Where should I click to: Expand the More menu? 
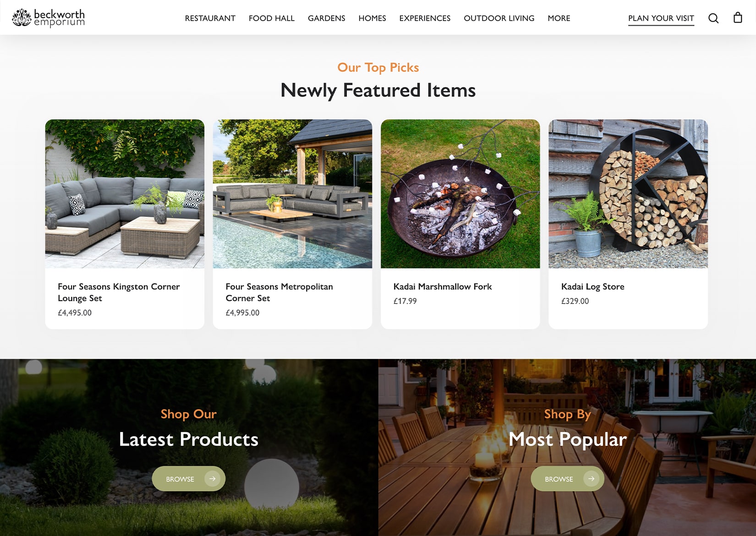click(559, 18)
